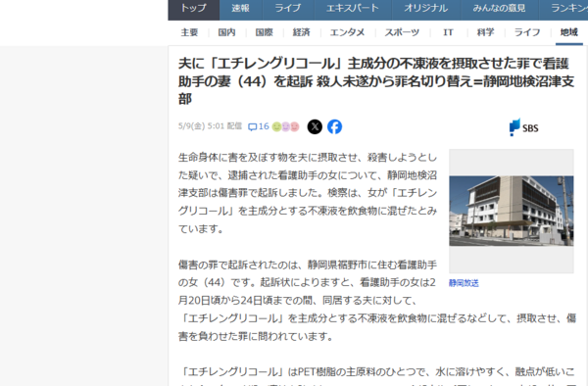Go to the エンタメ category

[x=347, y=32]
